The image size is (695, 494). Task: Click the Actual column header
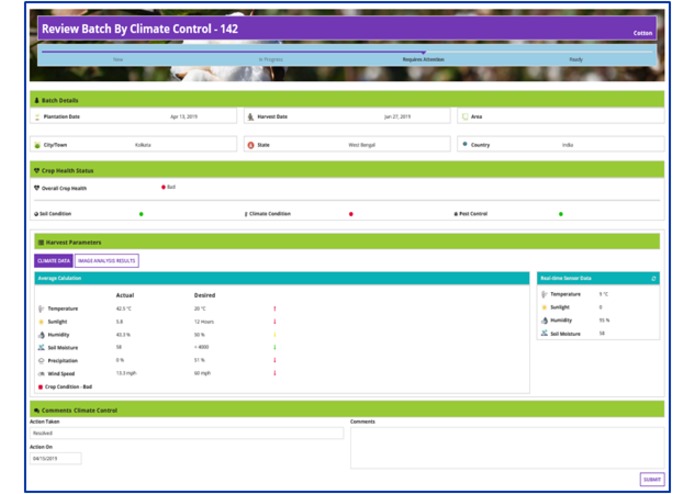click(125, 295)
